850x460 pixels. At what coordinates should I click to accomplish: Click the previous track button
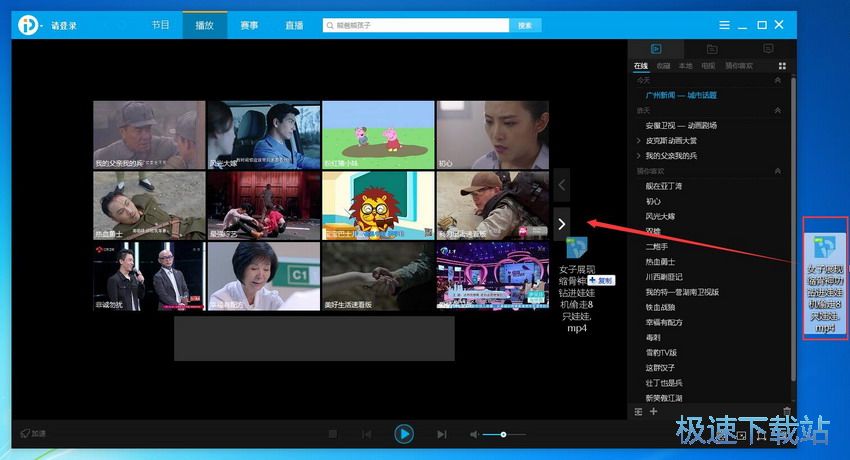coord(367,434)
